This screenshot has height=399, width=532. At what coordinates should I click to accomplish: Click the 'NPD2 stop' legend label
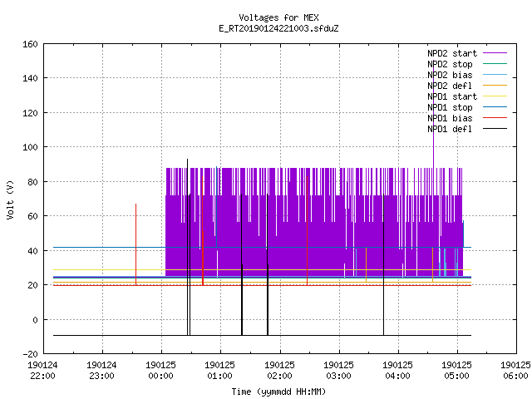click(450, 64)
